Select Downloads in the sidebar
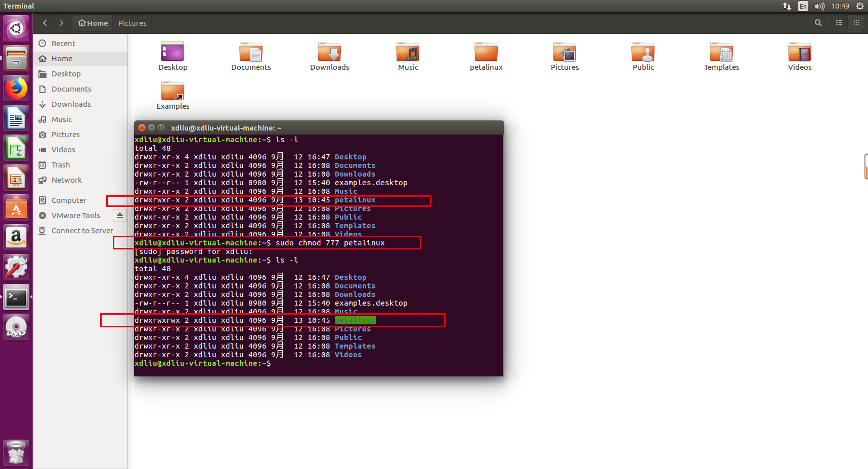This screenshot has width=868, height=469. point(70,104)
